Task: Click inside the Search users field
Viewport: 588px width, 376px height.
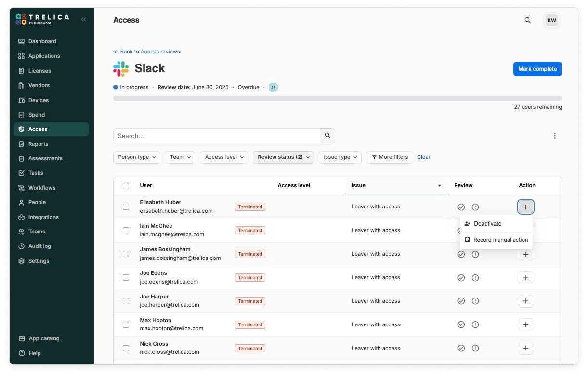Action: click(216, 136)
